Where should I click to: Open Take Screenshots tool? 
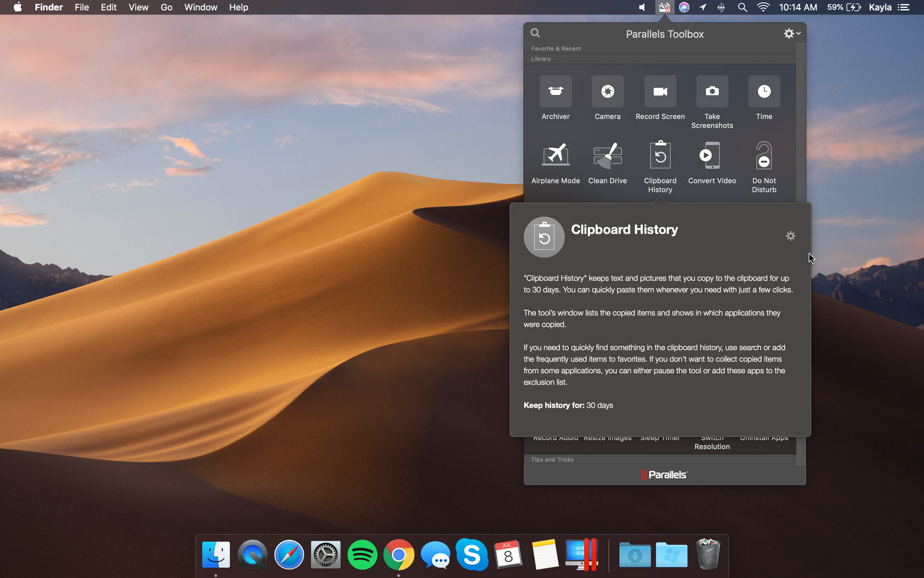coord(712,92)
